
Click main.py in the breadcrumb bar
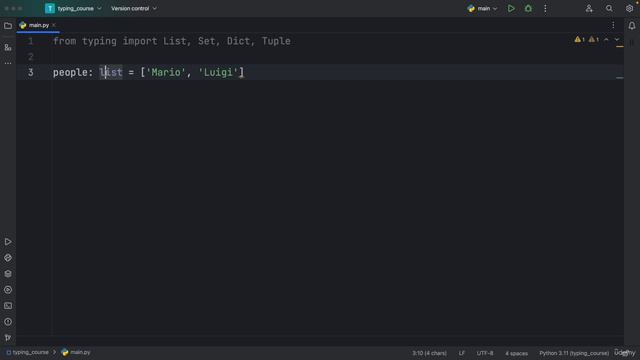(x=76, y=352)
